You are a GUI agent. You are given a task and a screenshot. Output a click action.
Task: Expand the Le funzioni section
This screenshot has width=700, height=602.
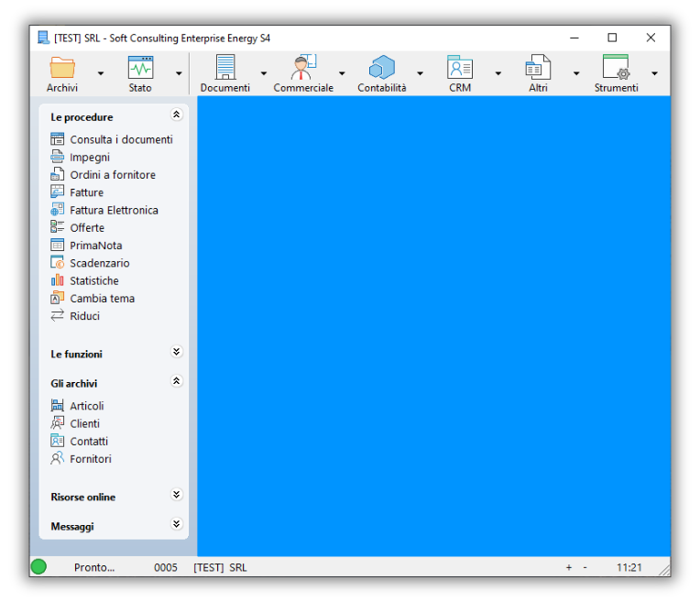pos(177,353)
